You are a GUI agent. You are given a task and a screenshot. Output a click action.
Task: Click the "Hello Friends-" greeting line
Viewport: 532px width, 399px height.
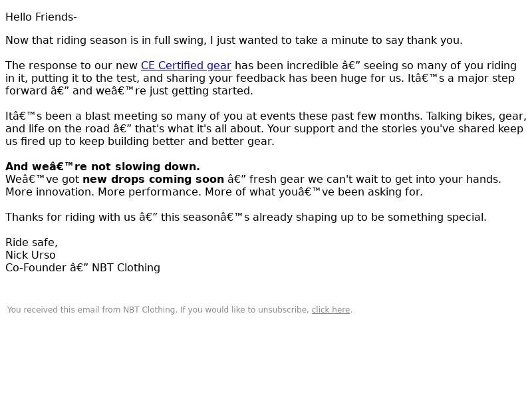click(41, 17)
